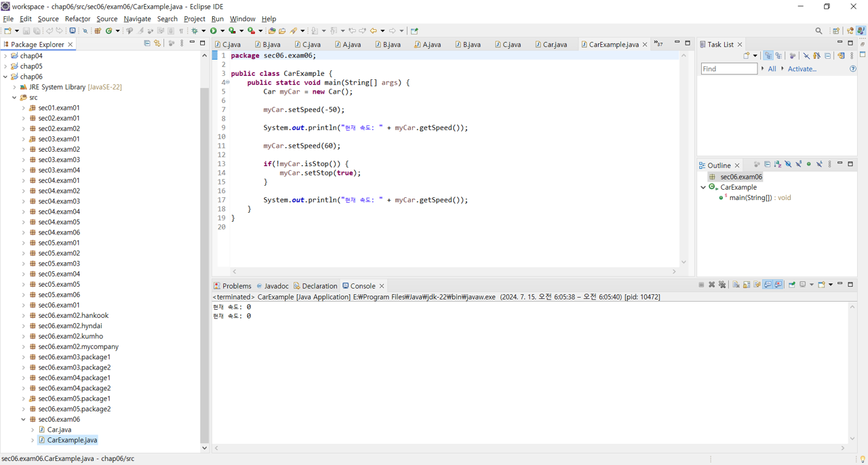
Task: Click the New file wizard icon
Action: (7, 31)
